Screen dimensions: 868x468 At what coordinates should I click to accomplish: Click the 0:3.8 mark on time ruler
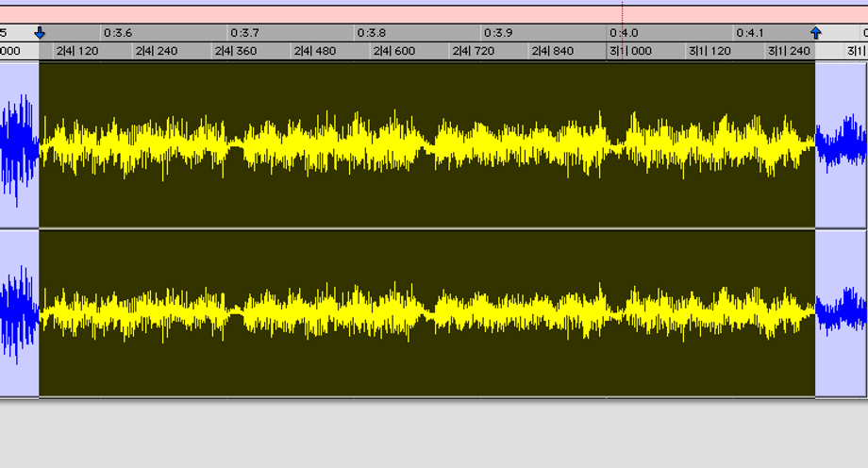pyautogui.click(x=372, y=33)
